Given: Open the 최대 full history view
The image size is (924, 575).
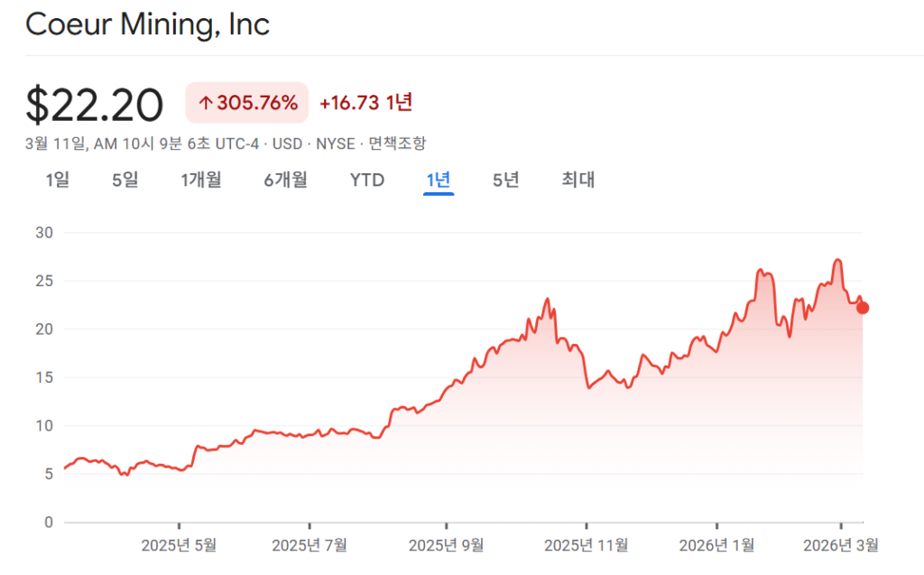Looking at the screenshot, I should pyautogui.click(x=576, y=180).
